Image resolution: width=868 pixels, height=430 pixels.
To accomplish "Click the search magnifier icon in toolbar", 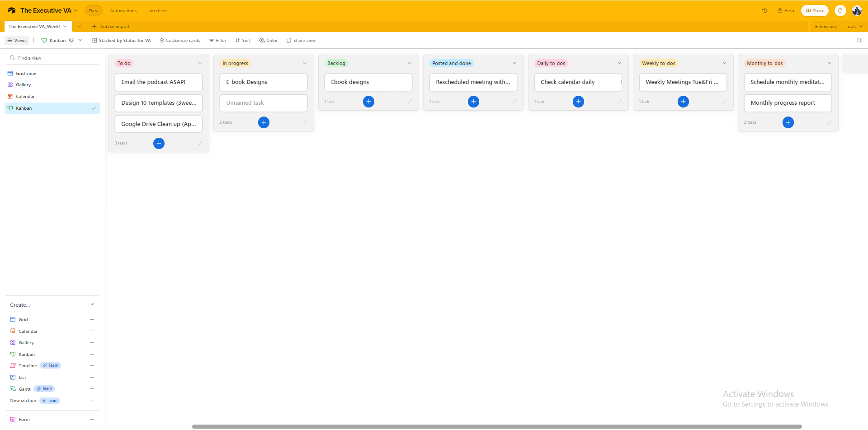I will pos(859,40).
